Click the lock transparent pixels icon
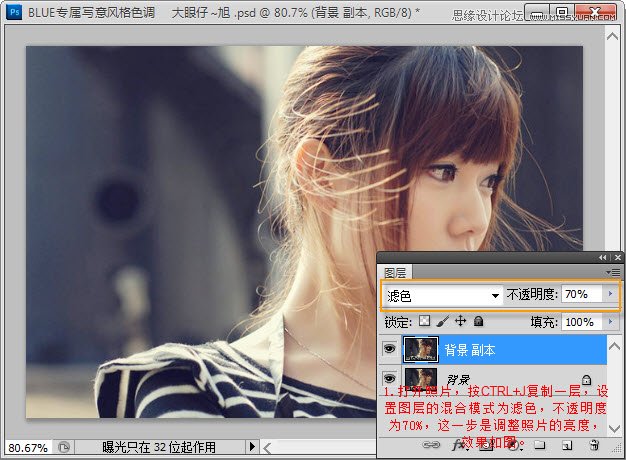Screen dimensions: 626x460 424,322
